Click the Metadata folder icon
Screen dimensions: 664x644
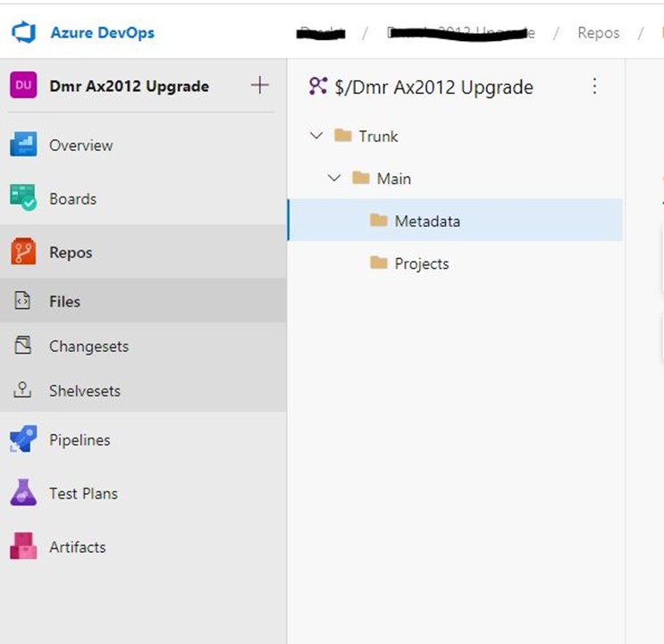(379, 220)
